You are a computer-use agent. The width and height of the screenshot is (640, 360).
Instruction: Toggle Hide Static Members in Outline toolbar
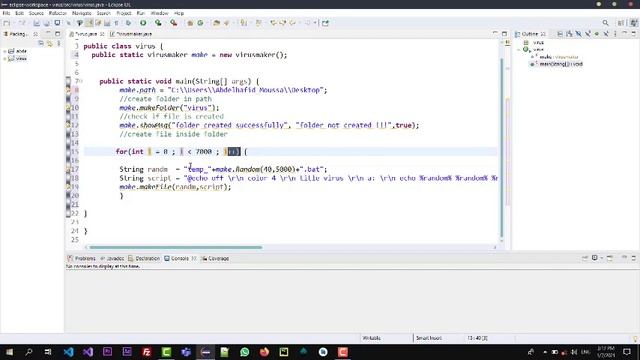click(588, 34)
